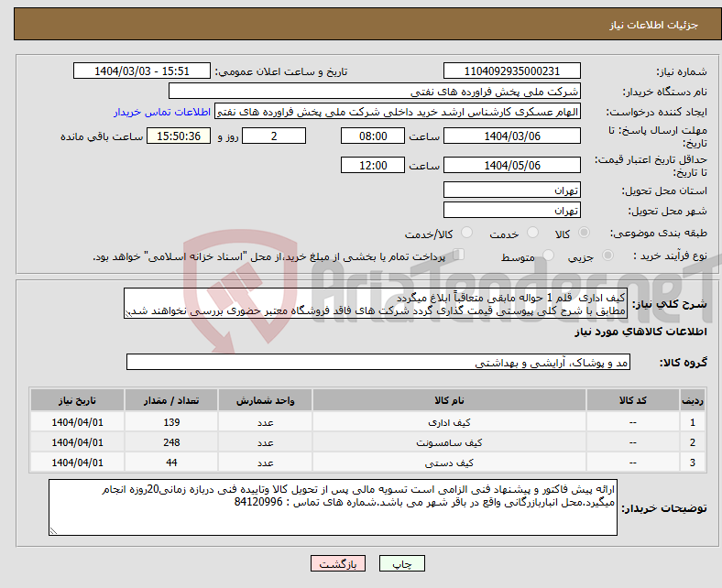Click the request creator field الهام عسکری
The image size is (722, 588).
point(398,112)
